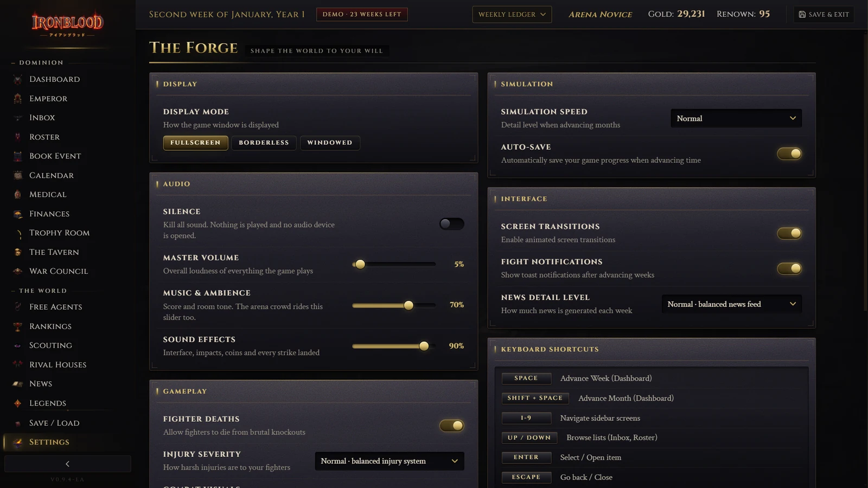The height and width of the screenshot is (488, 868).
Task: Toggle the Silence switch on
Action: pos(451,224)
